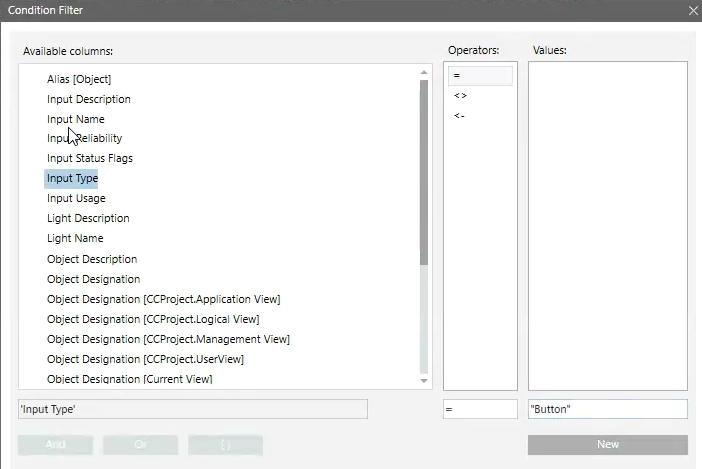
Task: Choose the not-equal <> operator
Action: coord(480,96)
